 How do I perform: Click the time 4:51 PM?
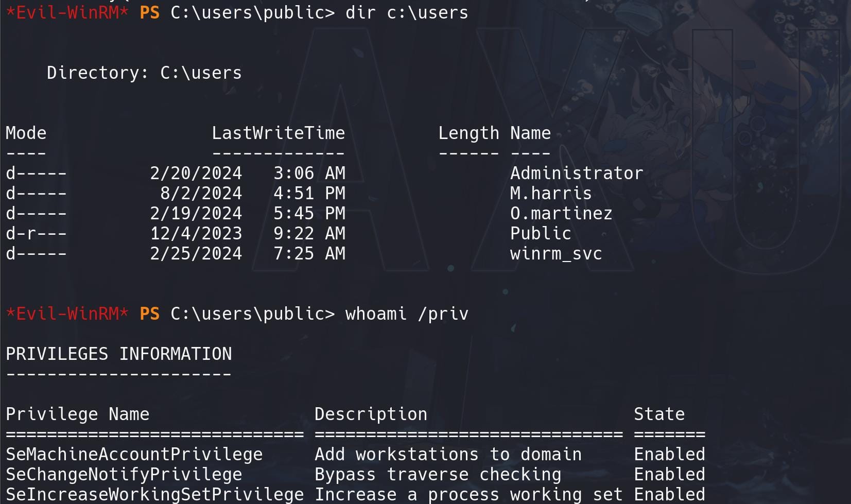pyautogui.click(x=309, y=193)
